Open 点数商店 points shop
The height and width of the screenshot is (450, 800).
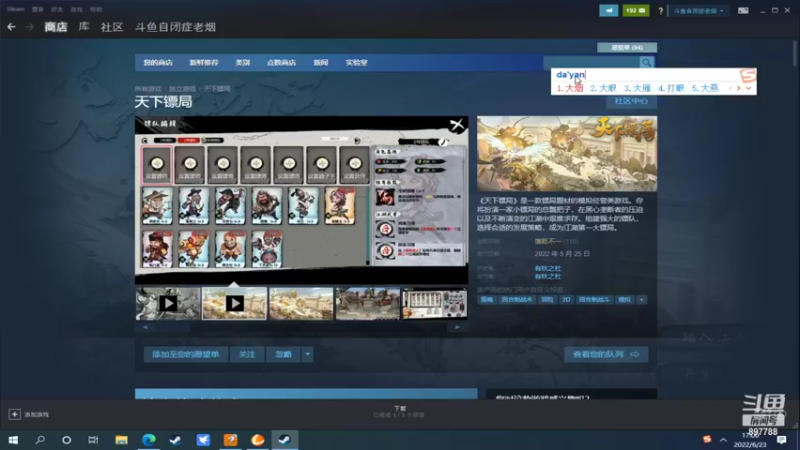[x=281, y=63]
